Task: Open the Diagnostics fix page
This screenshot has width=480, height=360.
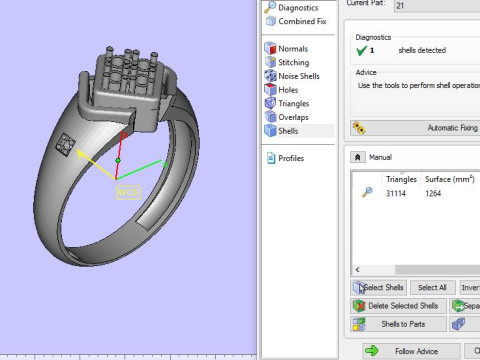Action: click(292, 7)
